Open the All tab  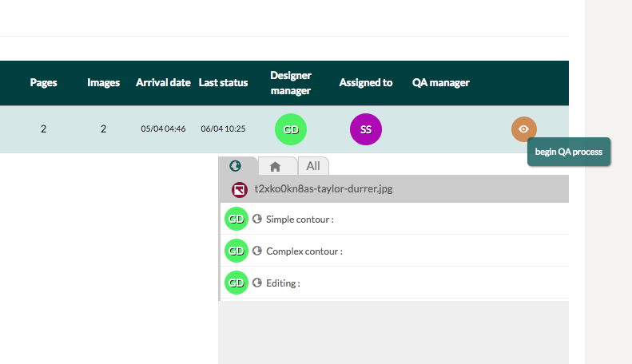pyautogui.click(x=313, y=166)
